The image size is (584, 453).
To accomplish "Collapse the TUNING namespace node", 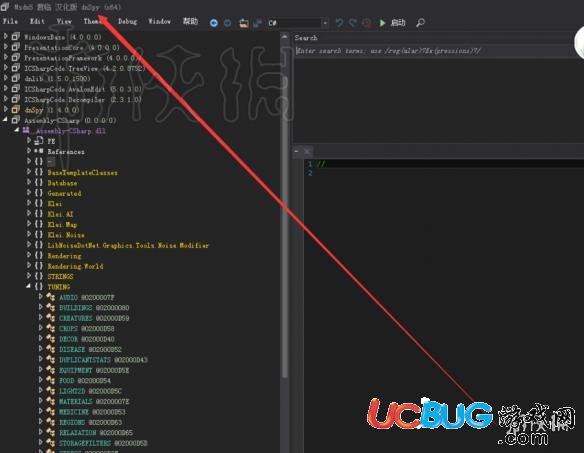I will [29, 286].
